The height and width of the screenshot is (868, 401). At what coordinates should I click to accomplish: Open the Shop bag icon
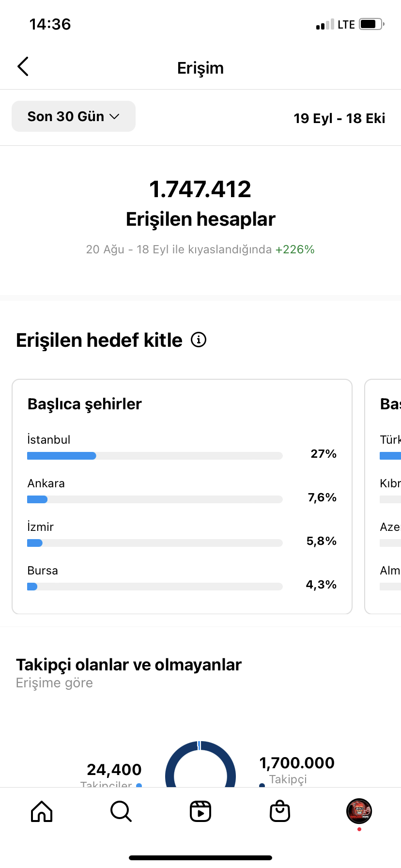(280, 811)
